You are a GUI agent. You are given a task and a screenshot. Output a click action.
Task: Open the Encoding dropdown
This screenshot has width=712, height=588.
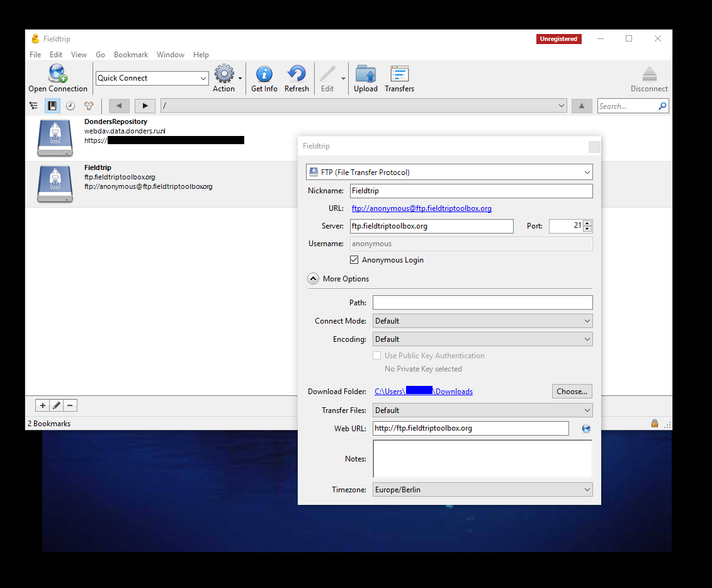(x=483, y=339)
